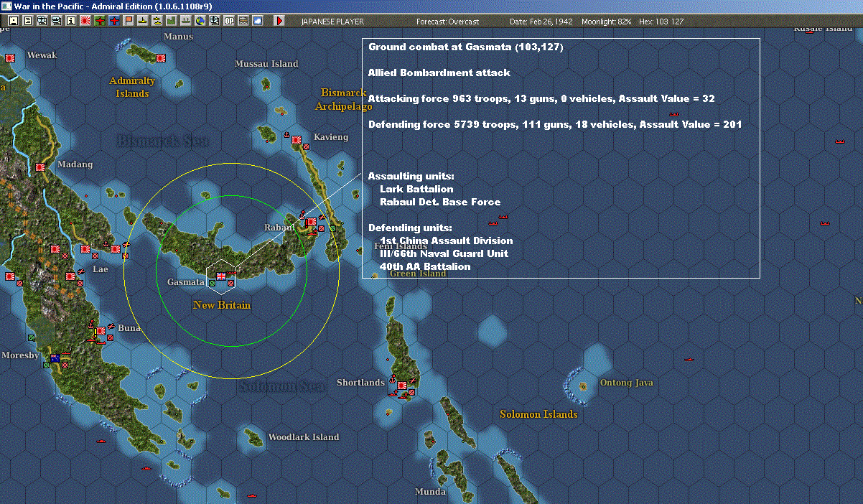863x504 pixels.
Task: Click the double yellow ships toolbar icon
Action: (x=157, y=21)
